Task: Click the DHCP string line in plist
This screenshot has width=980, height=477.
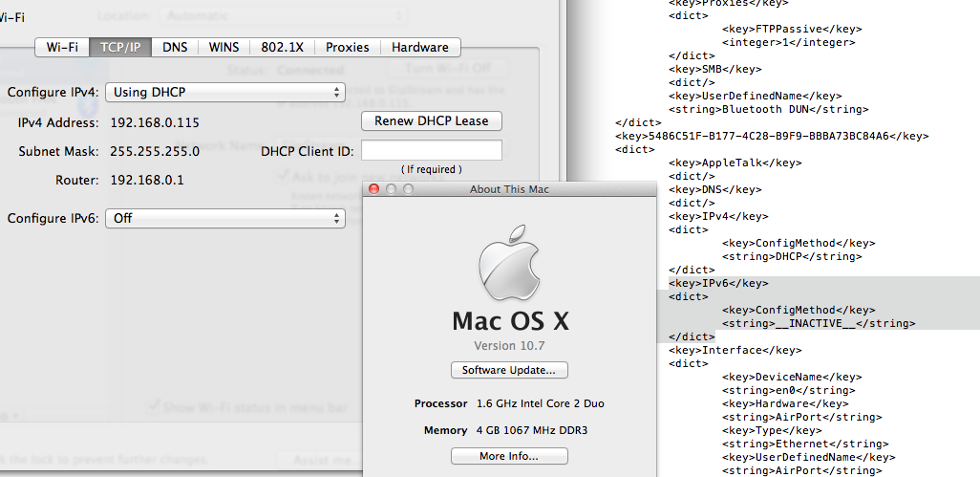Action: click(792, 256)
